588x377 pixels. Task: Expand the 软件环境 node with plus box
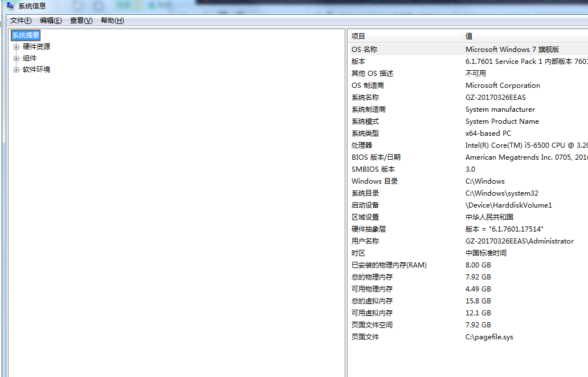pos(17,70)
